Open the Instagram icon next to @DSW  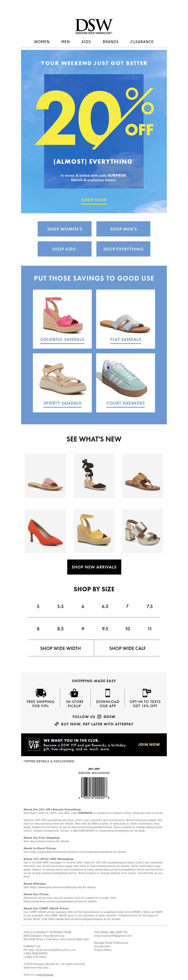pyautogui.click(x=99, y=716)
